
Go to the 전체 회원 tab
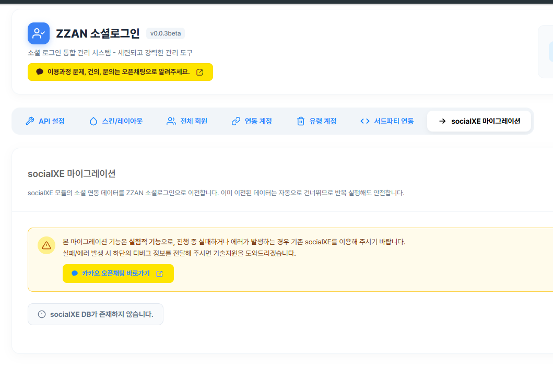[x=187, y=121]
